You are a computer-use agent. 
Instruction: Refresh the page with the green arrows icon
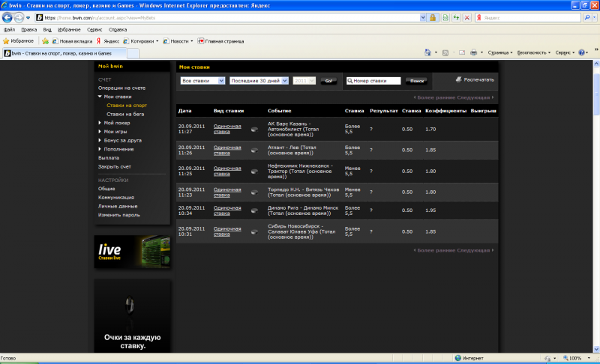[x=456, y=17]
